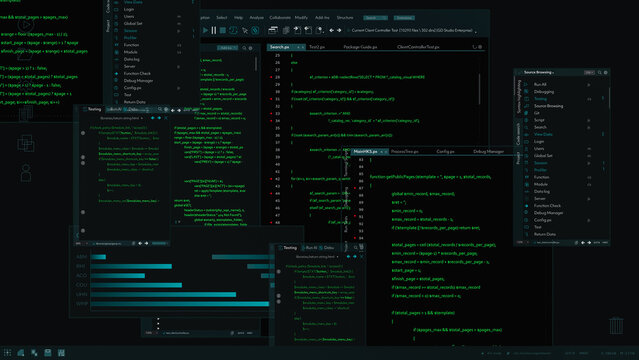Select Function Check in Source Browsing list
639x360 pixels.
point(547,205)
